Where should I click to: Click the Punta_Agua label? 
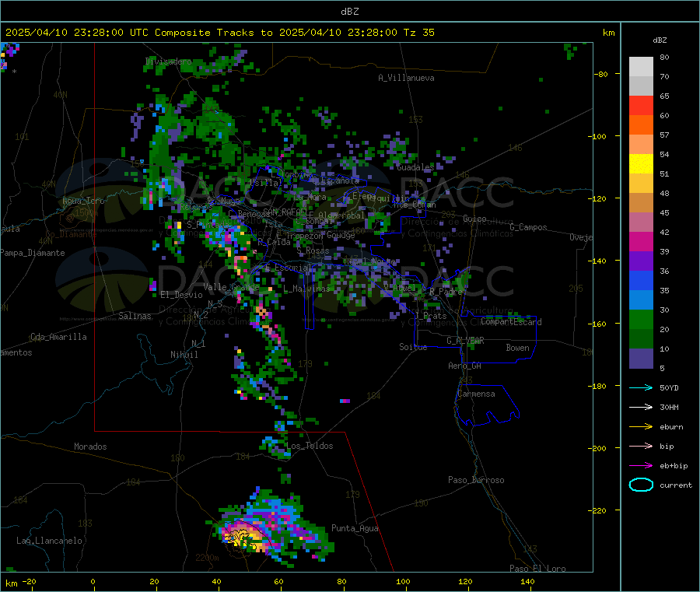point(355,528)
